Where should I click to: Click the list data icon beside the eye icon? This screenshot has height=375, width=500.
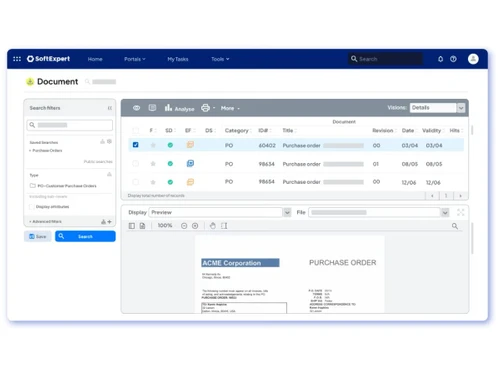click(x=152, y=108)
